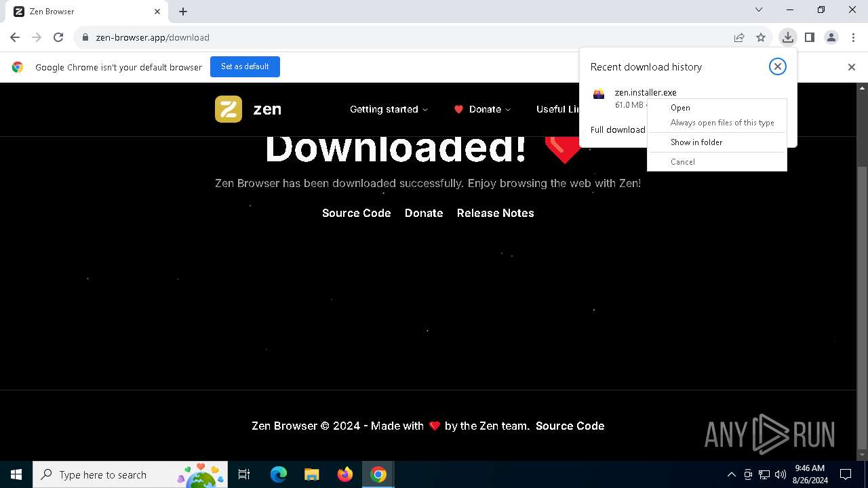Click the scrollbar's down arrow
Viewport: 868px width, 488px height.
(863, 455)
